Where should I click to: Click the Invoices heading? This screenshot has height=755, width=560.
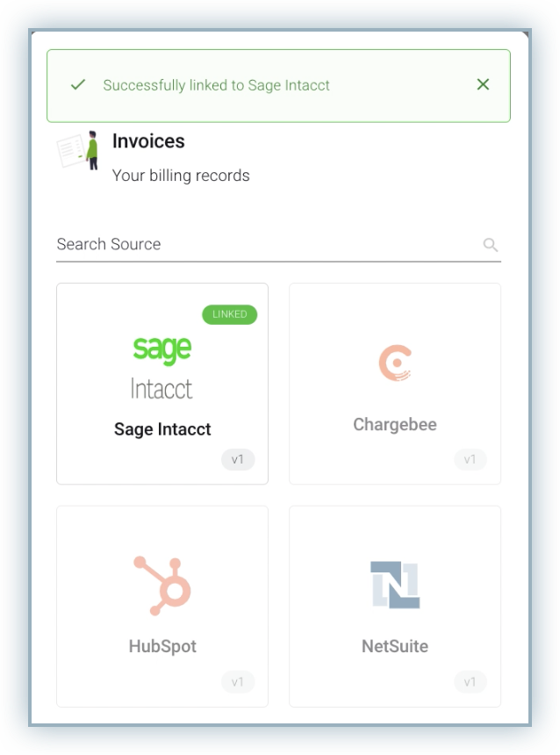click(x=148, y=141)
